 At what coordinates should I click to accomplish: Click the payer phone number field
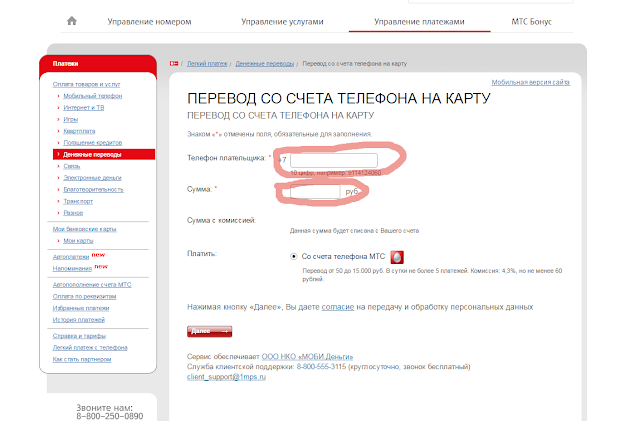point(334,160)
